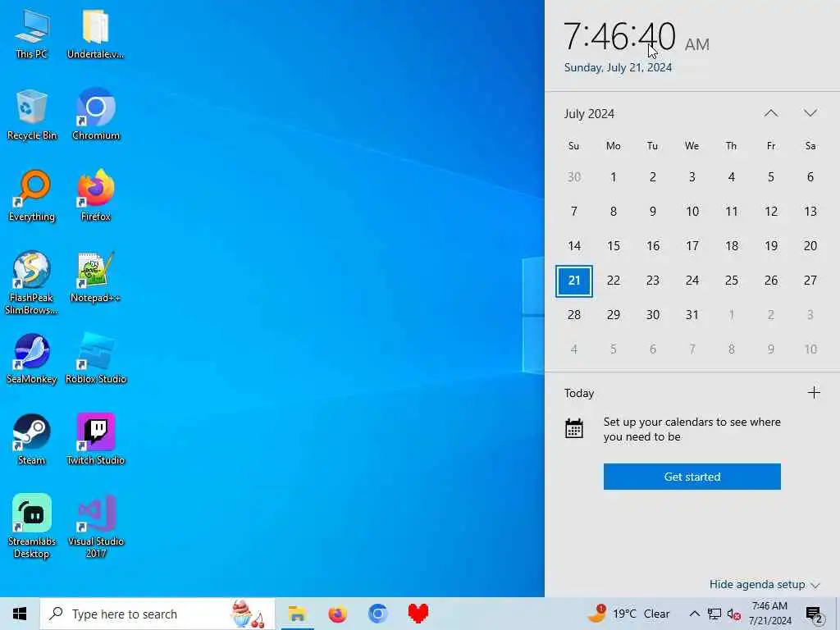Select the Roblox Studio shortcut
Viewport: 840px width, 630px height.
coord(96,358)
